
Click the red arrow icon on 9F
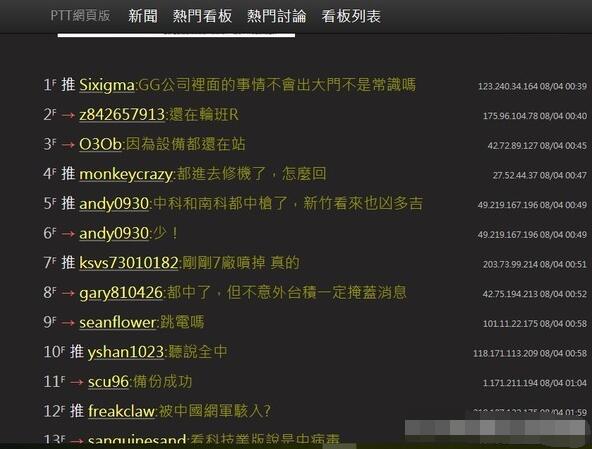[68, 323]
